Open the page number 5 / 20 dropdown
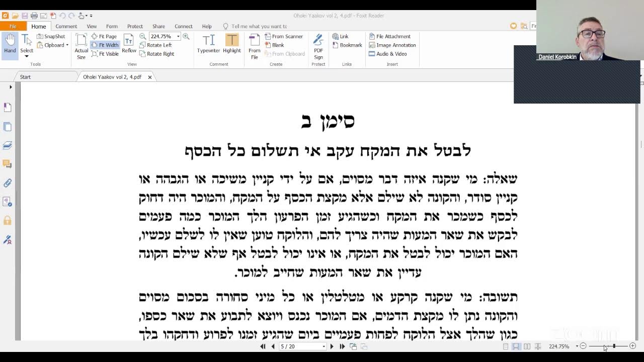Image resolution: width=644 pixels, height=362 pixels. pos(324,346)
